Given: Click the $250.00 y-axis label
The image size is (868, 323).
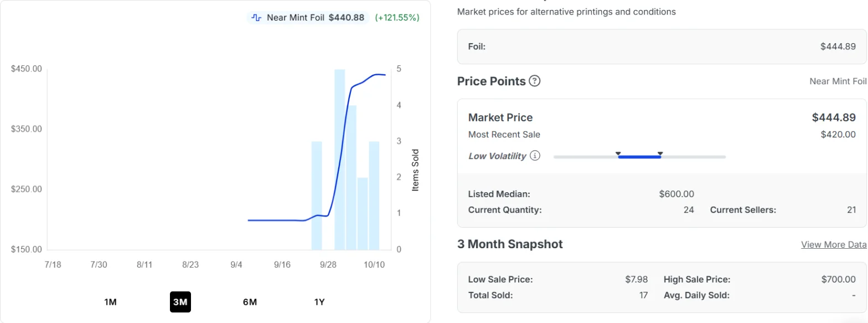Looking at the screenshot, I should [x=27, y=189].
